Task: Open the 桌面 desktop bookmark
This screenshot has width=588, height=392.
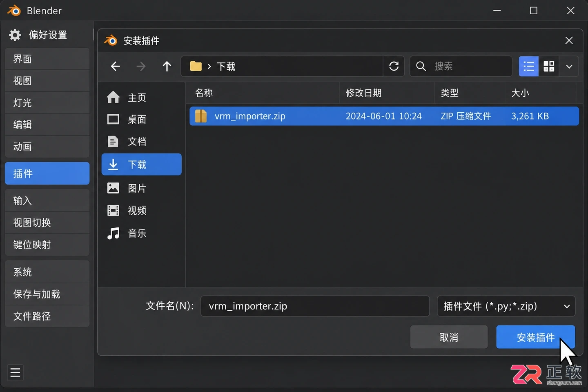Action: point(141,119)
